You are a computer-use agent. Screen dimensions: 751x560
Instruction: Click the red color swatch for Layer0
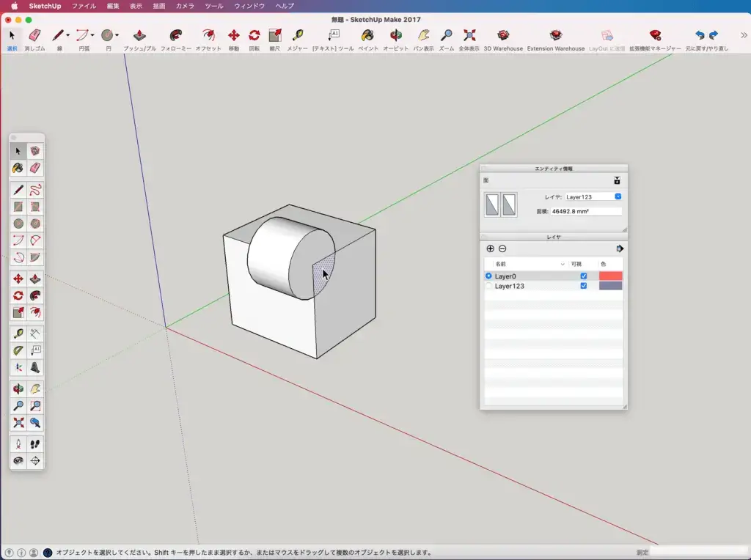[x=611, y=276]
